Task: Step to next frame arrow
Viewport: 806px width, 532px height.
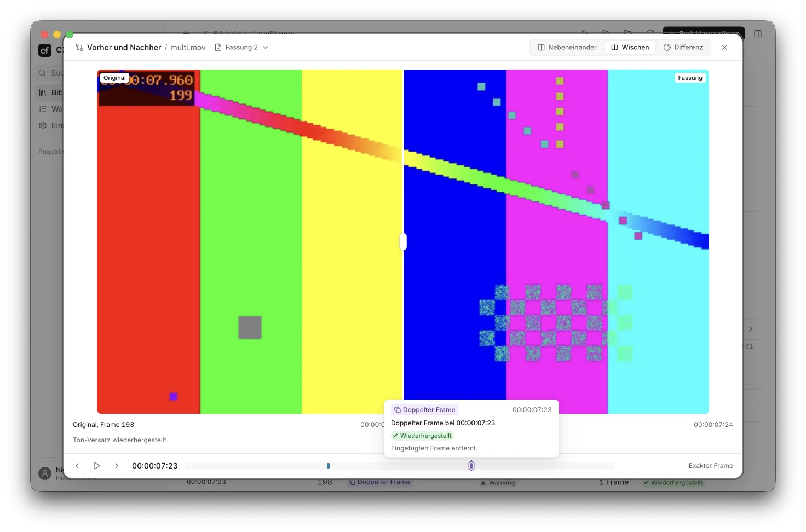Action: pyautogui.click(x=117, y=466)
